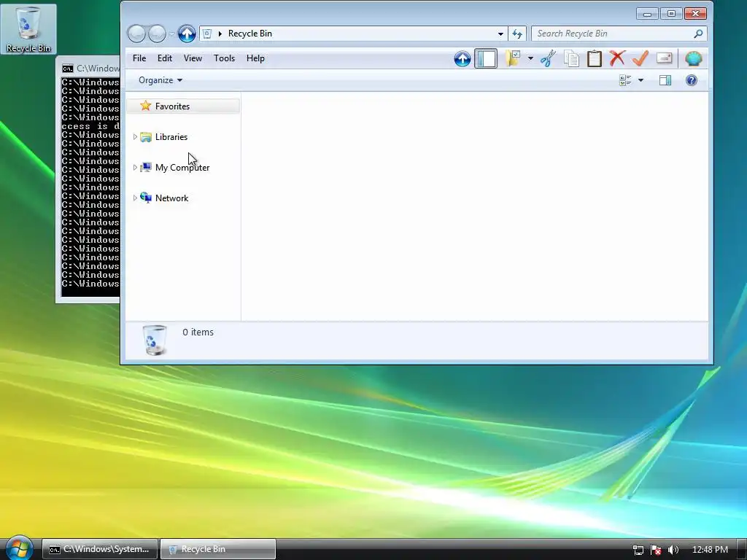
Task: Open the View menu
Action: [193, 58]
